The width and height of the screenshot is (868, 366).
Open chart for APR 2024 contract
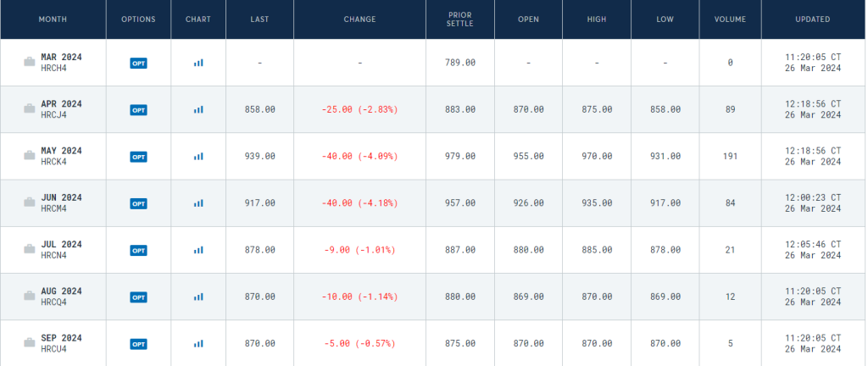pyautogui.click(x=198, y=109)
